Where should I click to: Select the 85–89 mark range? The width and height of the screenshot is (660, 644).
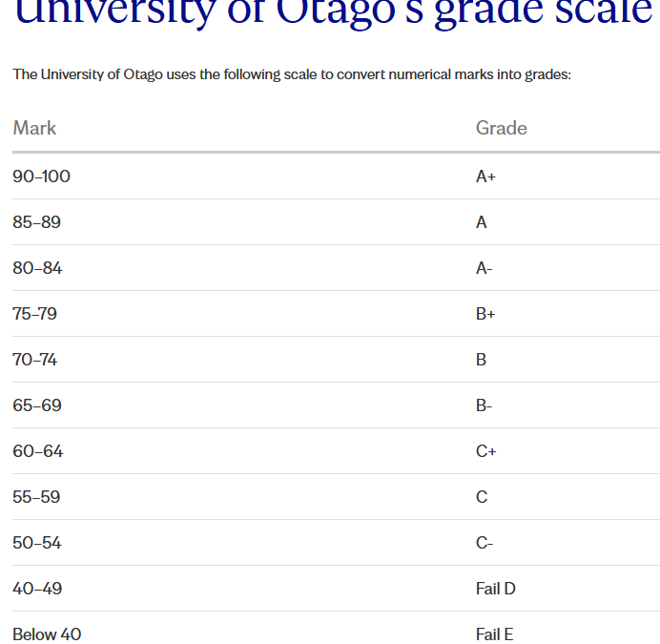(x=36, y=222)
